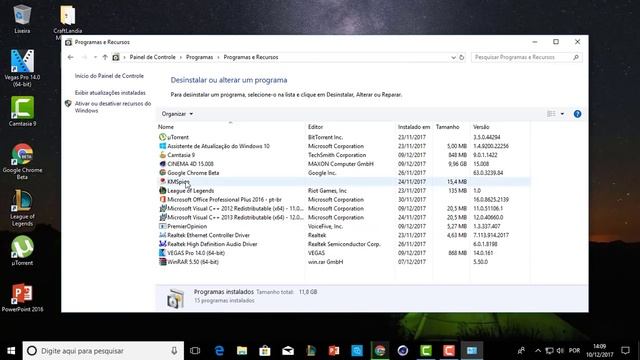Switch to green Camtasia taskbar icon
Viewport: 640px width, 360px height.
click(426, 351)
